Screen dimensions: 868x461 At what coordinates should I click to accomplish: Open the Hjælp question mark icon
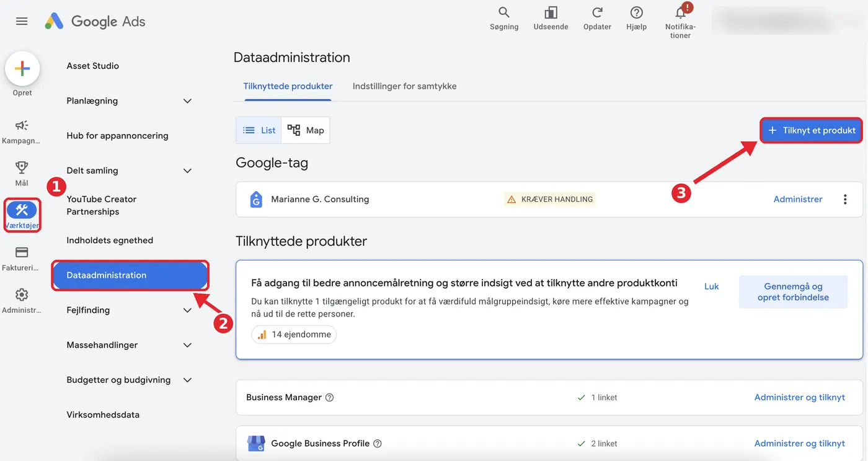636,12
